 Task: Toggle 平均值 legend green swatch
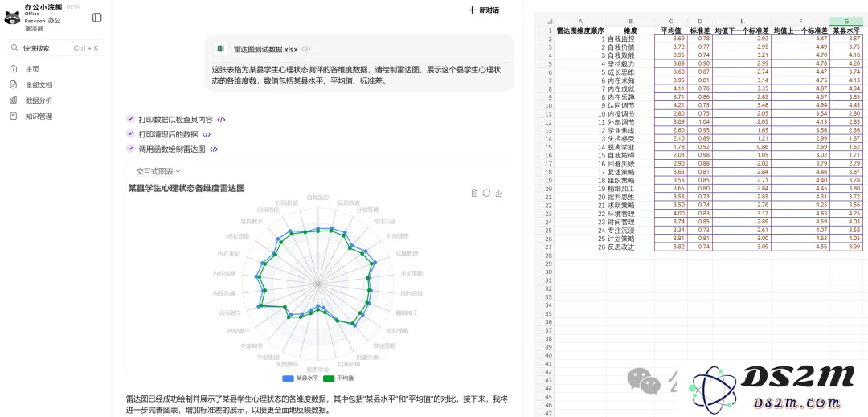coord(330,378)
